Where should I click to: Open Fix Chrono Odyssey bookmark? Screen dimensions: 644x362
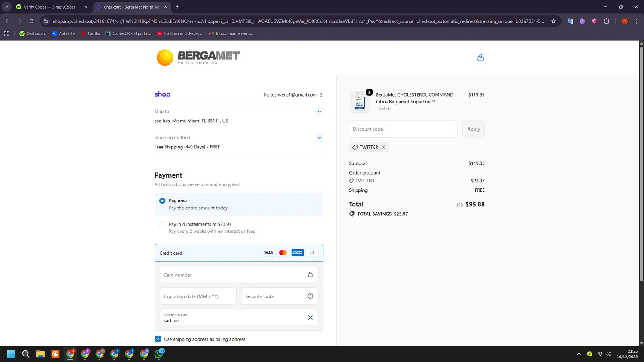[x=180, y=33]
